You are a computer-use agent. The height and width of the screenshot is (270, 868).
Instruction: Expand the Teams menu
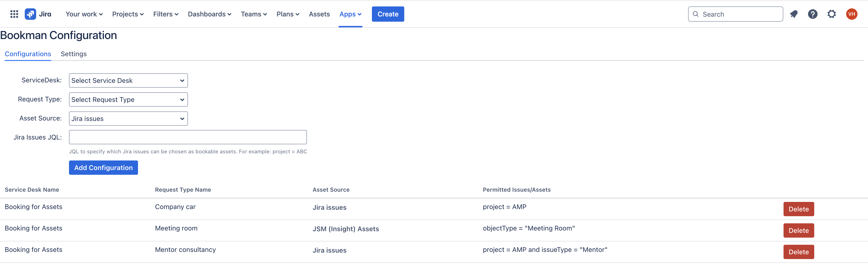pos(254,14)
